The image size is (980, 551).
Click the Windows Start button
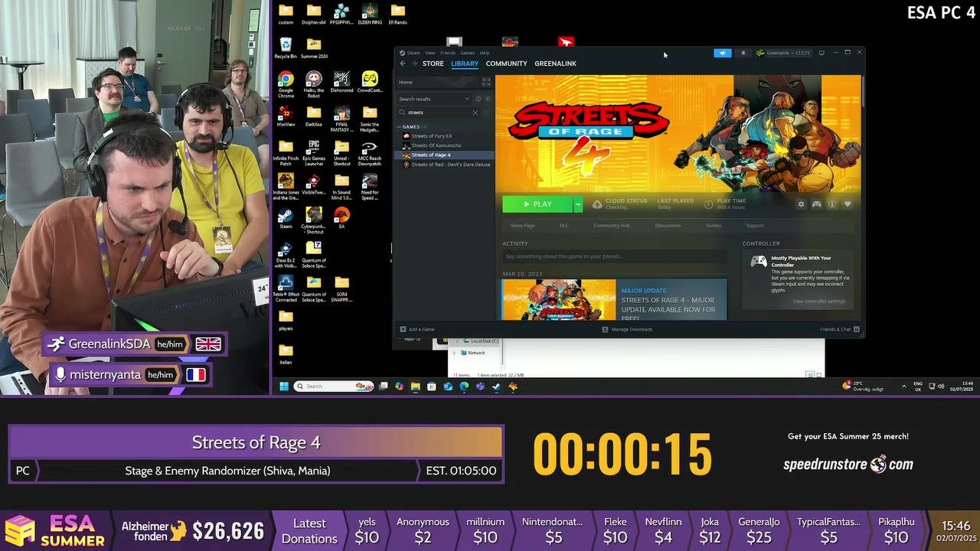[x=283, y=386]
